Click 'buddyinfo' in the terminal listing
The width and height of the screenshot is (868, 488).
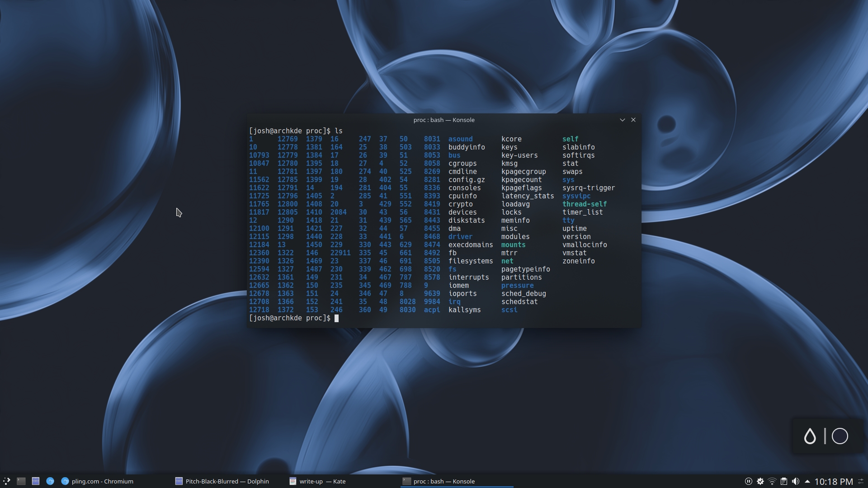(467, 147)
